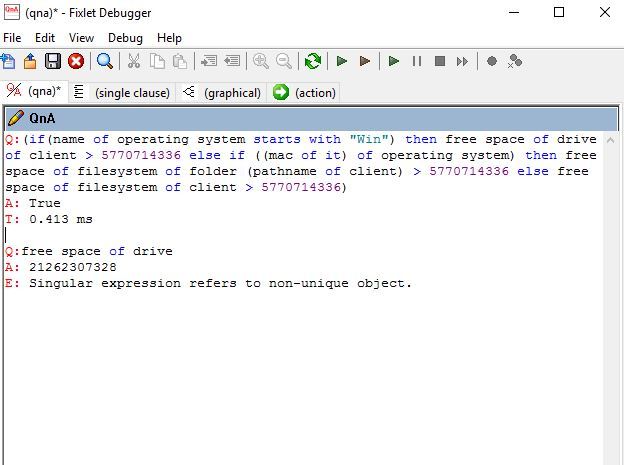Minimize the Fixlet Debugger window
The width and height of the screenshot is (624, 465).
pos(514,12)
